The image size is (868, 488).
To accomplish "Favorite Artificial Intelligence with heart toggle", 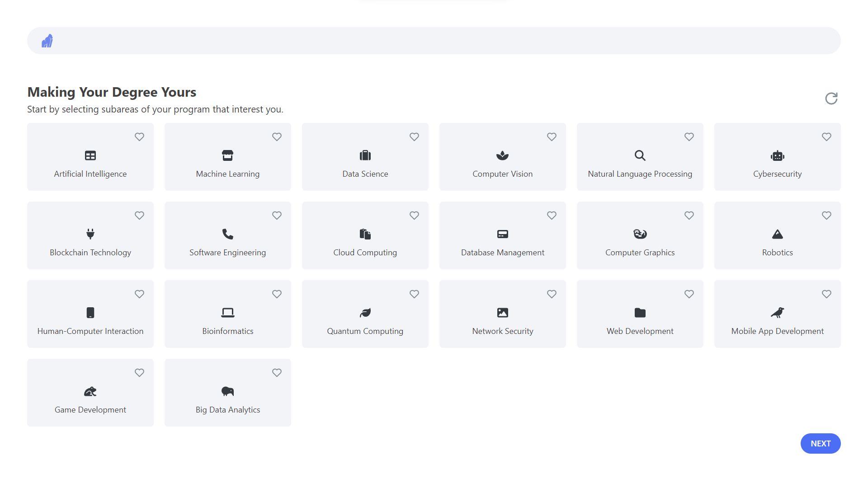I will 139,137.
